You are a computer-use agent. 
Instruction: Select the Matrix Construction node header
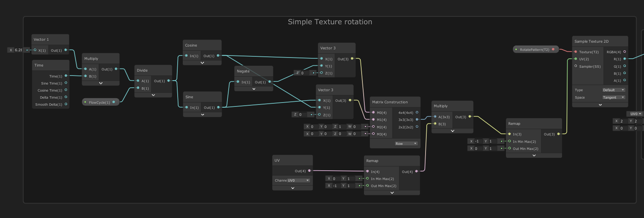pyautogui.click(x=395, y=102)
